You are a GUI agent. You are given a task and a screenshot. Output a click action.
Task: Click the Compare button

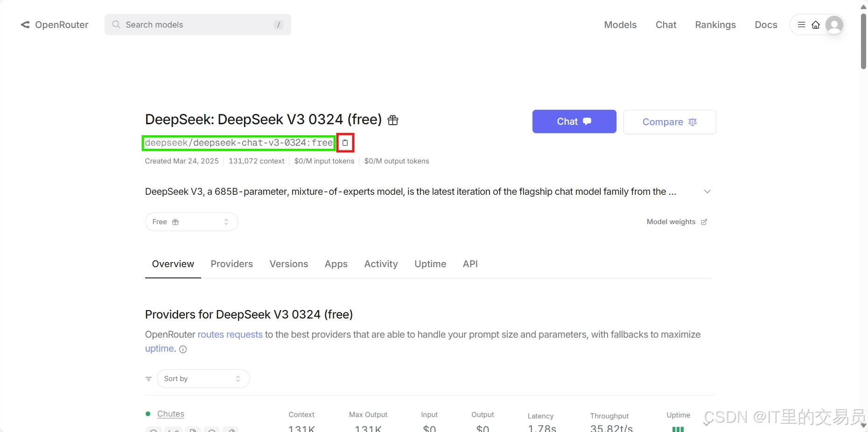670,122
